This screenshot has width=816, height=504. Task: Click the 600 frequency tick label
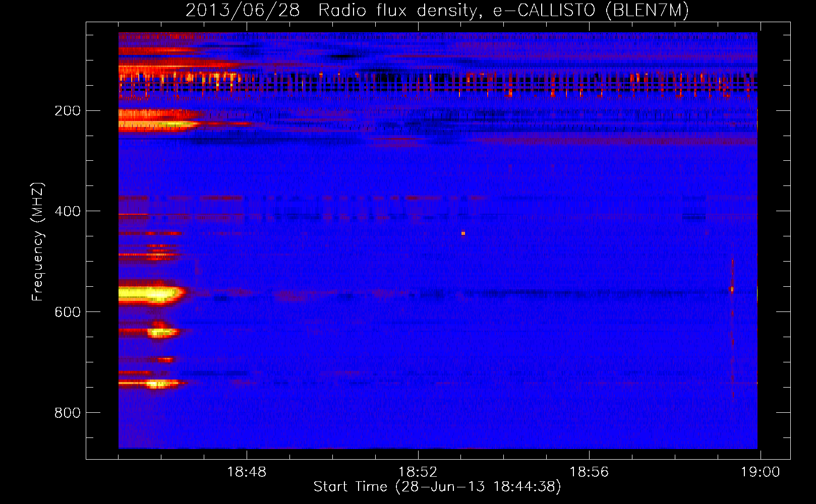tap(68, 312)
